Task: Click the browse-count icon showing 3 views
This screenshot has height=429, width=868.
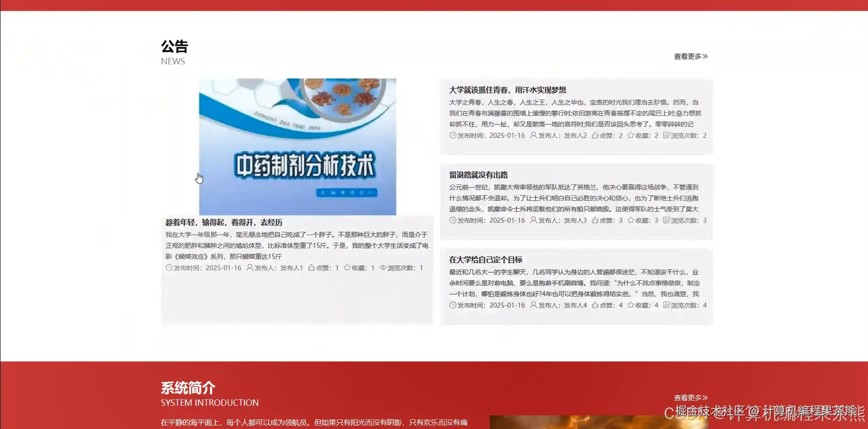Action: 666,220
